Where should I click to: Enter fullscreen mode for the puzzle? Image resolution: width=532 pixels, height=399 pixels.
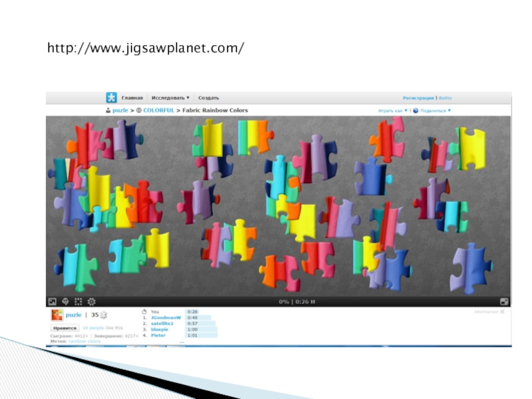(x=504, y=301)
